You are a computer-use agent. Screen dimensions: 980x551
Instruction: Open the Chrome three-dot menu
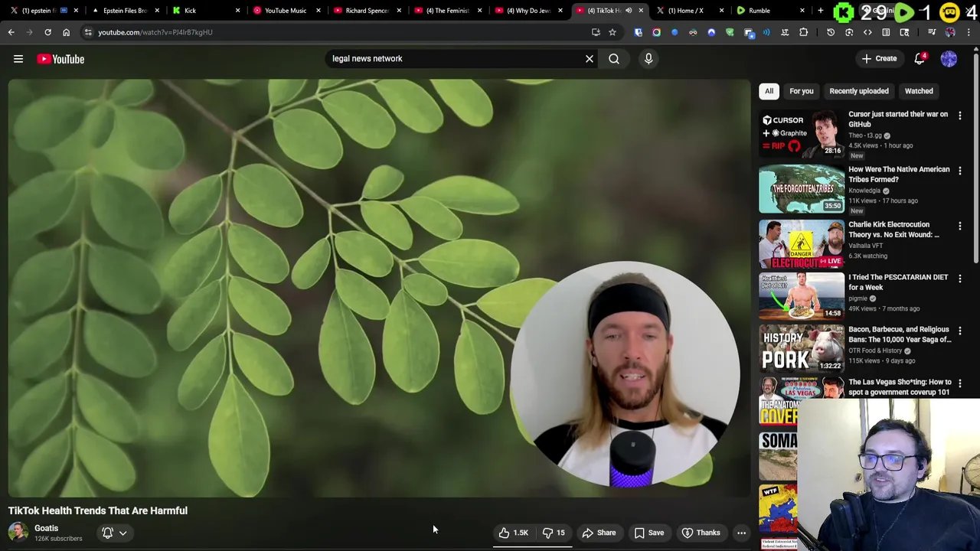pyautogui.click(x=969, y=32)
